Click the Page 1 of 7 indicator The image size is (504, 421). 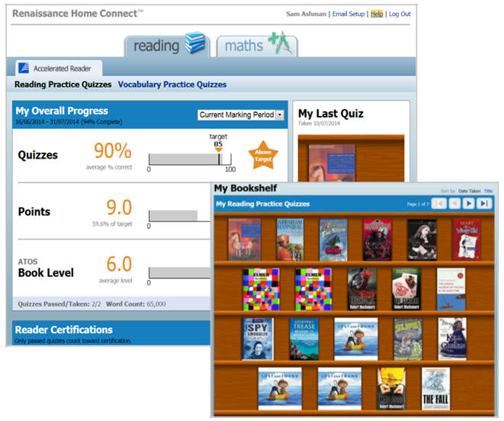(418, 204)
